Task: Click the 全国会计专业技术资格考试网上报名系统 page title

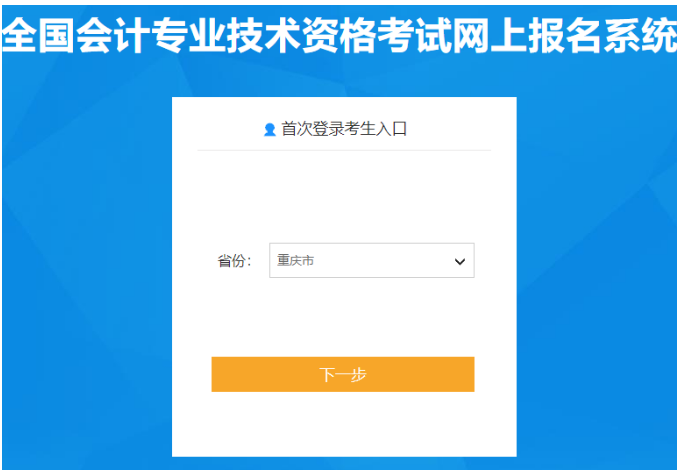Action: click(340, 36)
